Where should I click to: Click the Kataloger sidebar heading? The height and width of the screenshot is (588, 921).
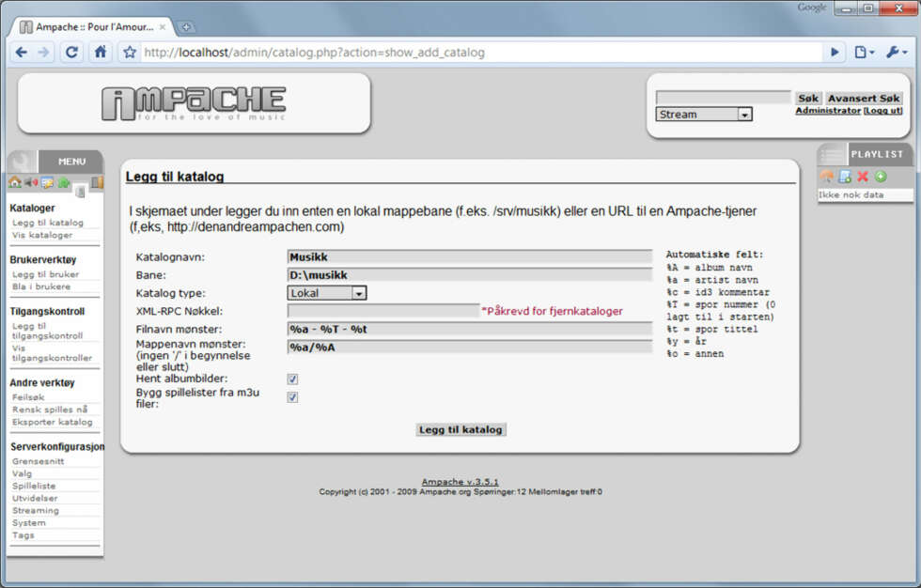(32, 208)
